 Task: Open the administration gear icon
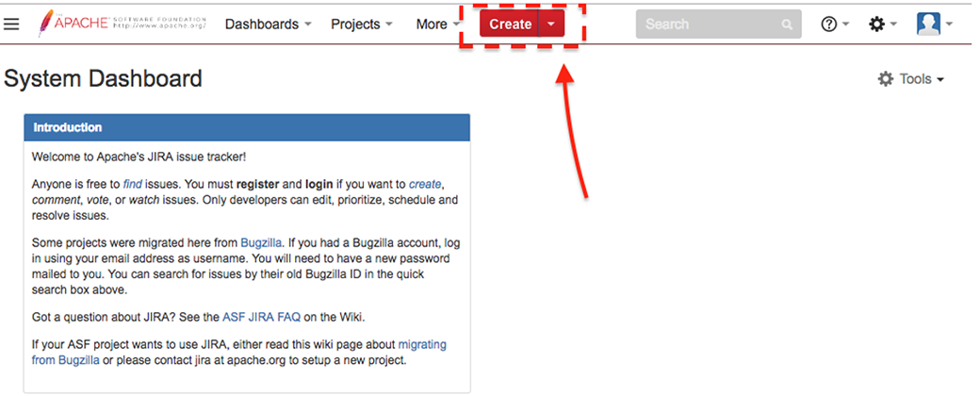click(x=876, y=25)
